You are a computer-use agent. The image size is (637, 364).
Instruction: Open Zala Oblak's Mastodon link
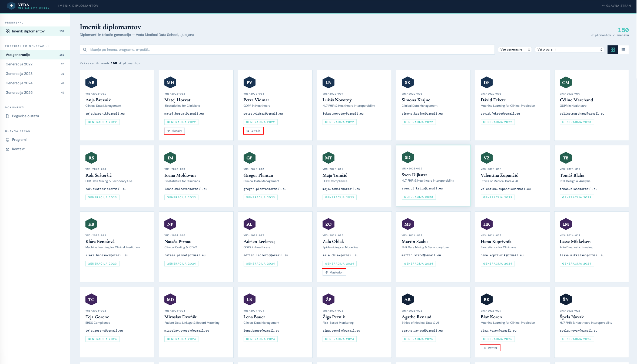click(334, 272)
